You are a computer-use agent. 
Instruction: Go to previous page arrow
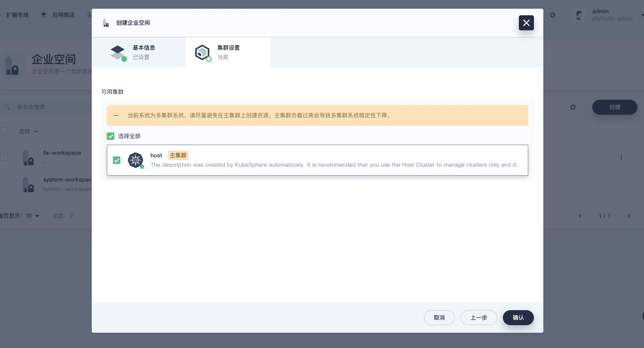[582, 216]
